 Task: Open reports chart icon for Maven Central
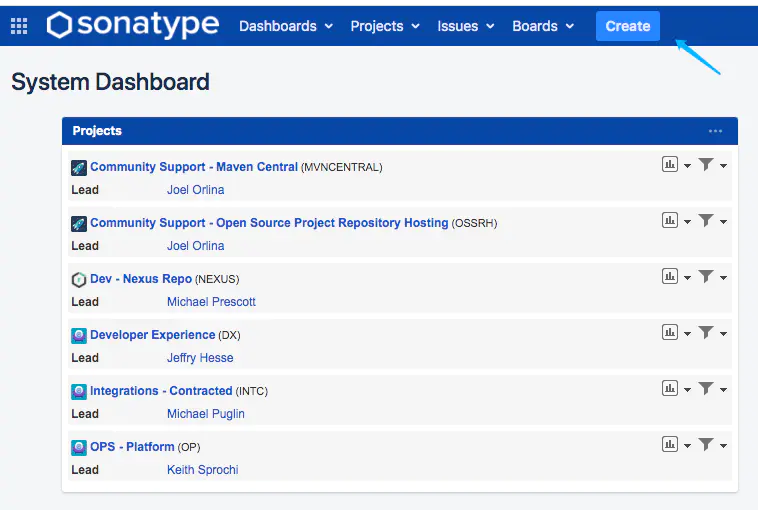tap(670, 164)
